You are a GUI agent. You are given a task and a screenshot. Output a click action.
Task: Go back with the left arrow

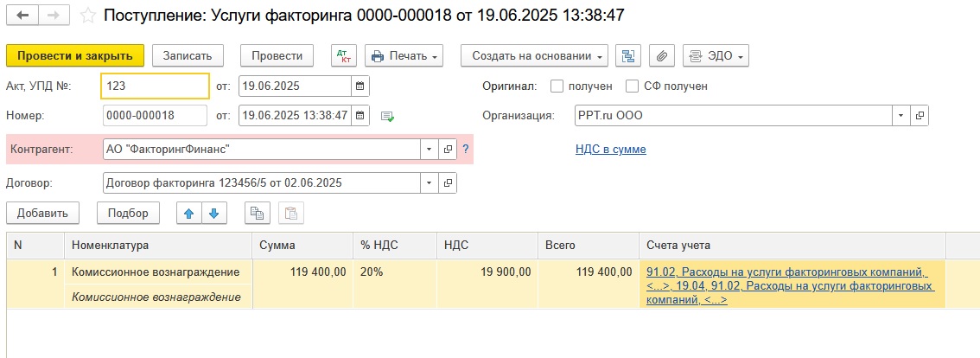22,16
